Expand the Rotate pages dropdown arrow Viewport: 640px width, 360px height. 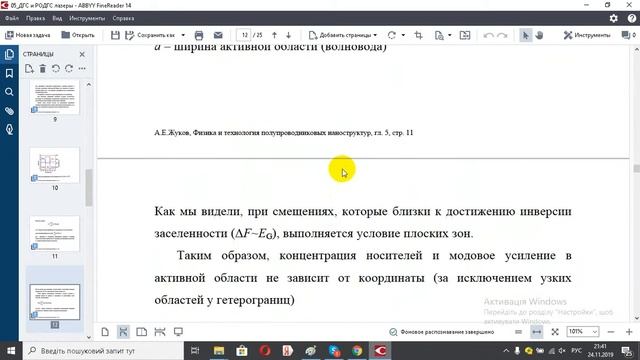coord(403,35)
